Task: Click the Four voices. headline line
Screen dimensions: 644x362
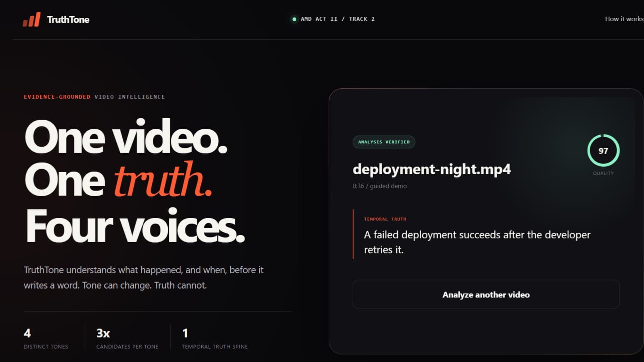Action: click(135, 226)
